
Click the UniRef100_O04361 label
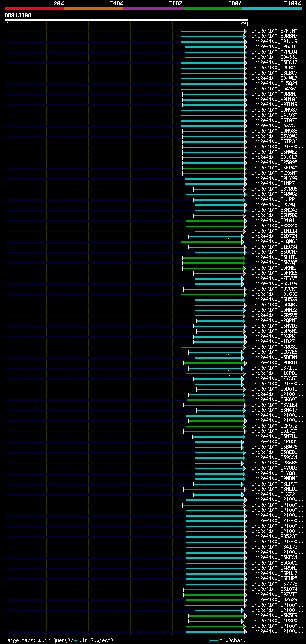pyautogui.click(x=274, y=89)
